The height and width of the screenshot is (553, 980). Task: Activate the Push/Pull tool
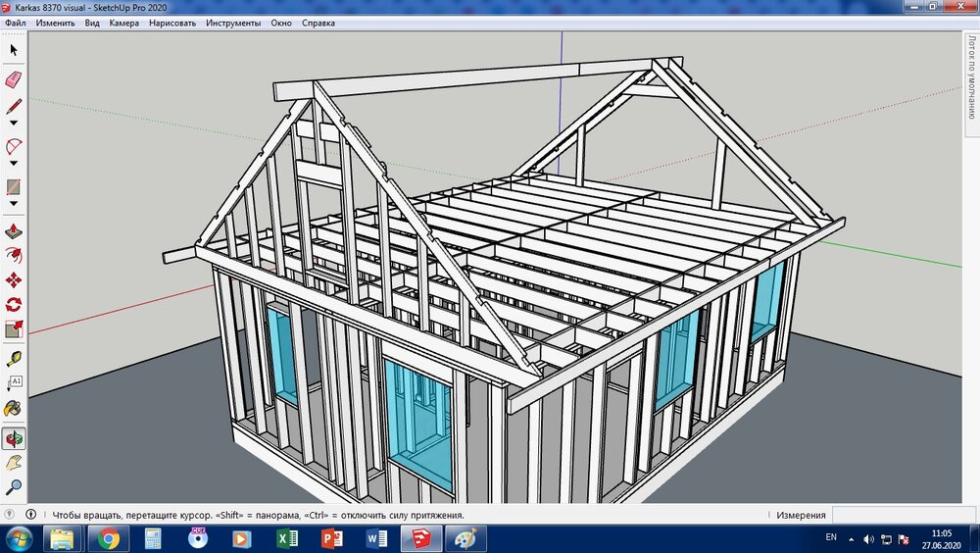pos(14,232)
